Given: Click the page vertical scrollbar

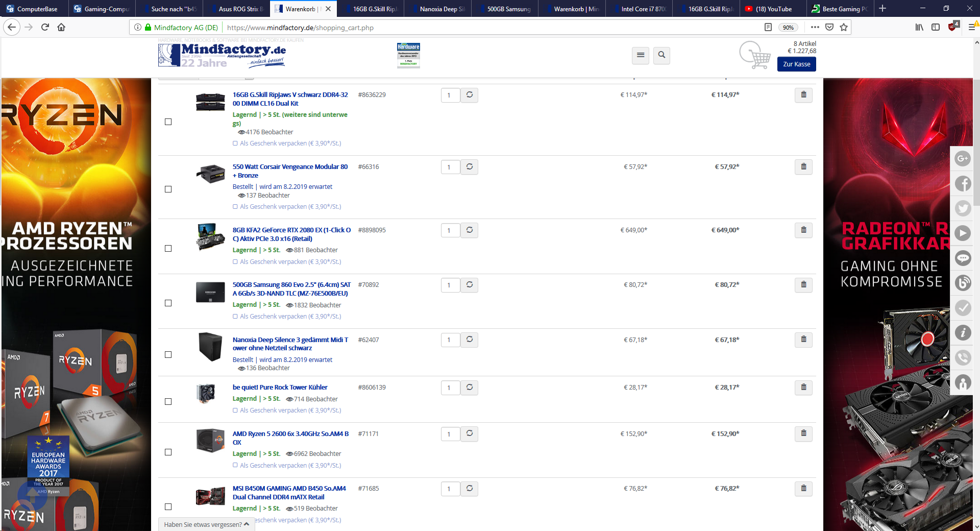Looking at the screenshot, I should click(x=976, y=143).
